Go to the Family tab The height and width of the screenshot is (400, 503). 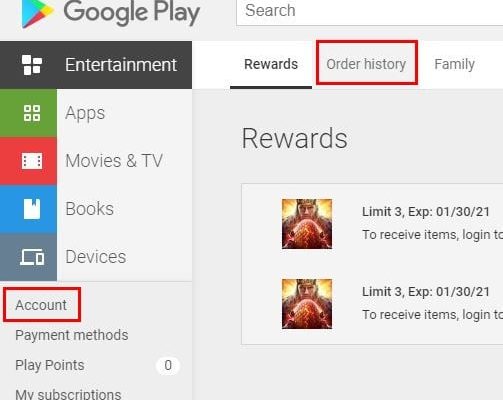click(454, 64)
